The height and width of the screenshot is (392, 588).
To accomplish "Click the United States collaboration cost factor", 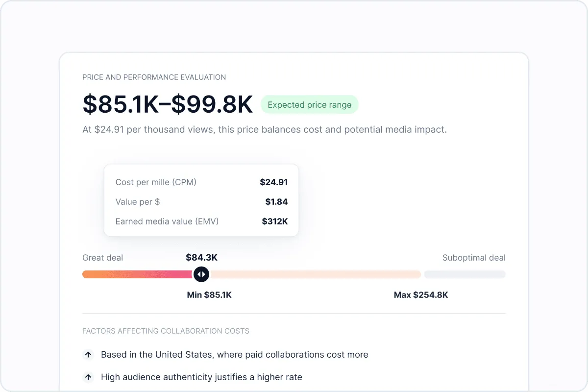I will 235,354.
